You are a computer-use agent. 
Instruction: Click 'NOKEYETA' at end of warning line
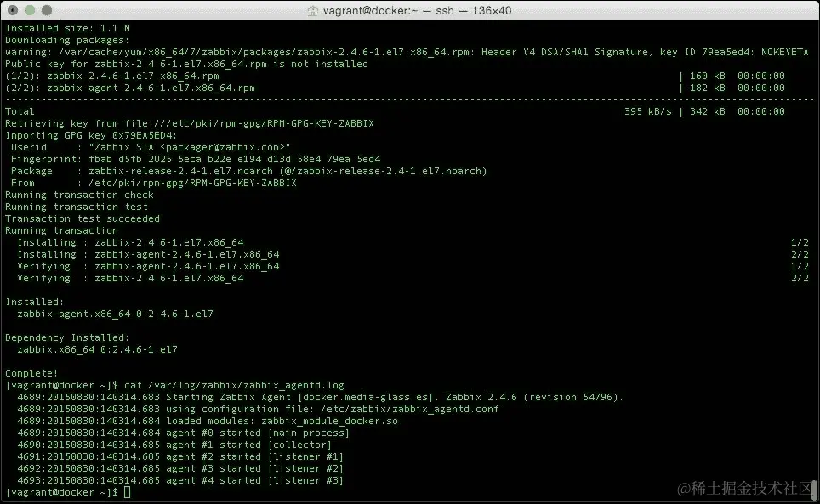[784, 52]
